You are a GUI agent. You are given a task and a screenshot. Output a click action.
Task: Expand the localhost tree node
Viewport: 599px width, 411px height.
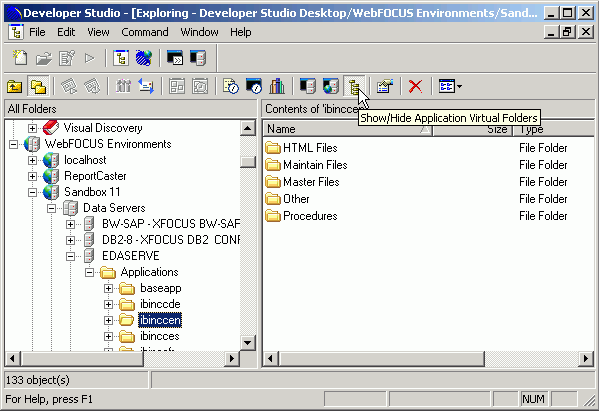coord(32,160)
